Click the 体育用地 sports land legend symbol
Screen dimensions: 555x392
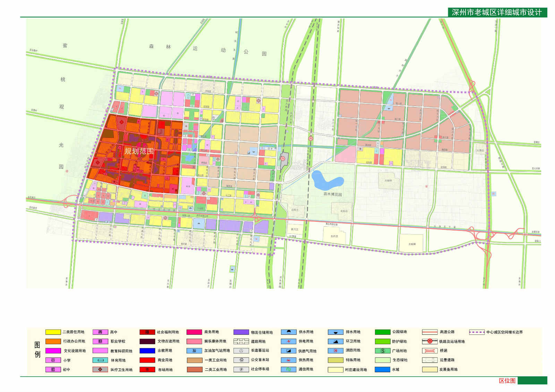pyautogui.click(x=100, y=360)
